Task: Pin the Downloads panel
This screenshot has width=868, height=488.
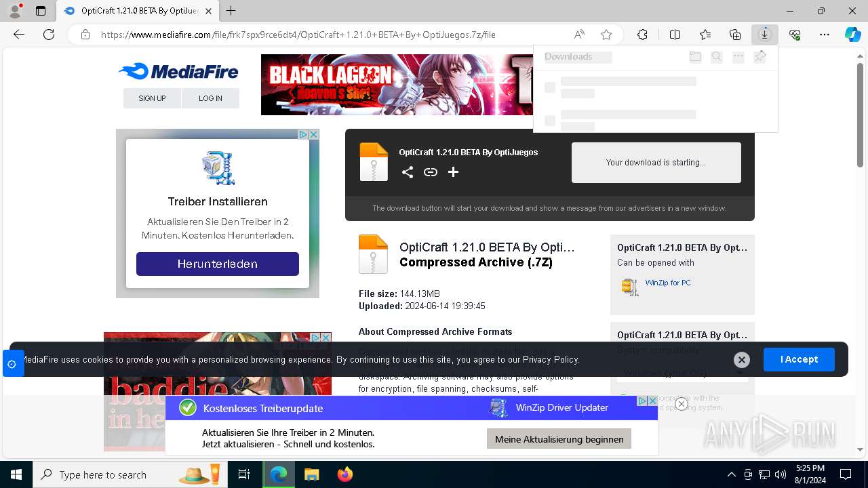Action: click(x=760, y=57)
